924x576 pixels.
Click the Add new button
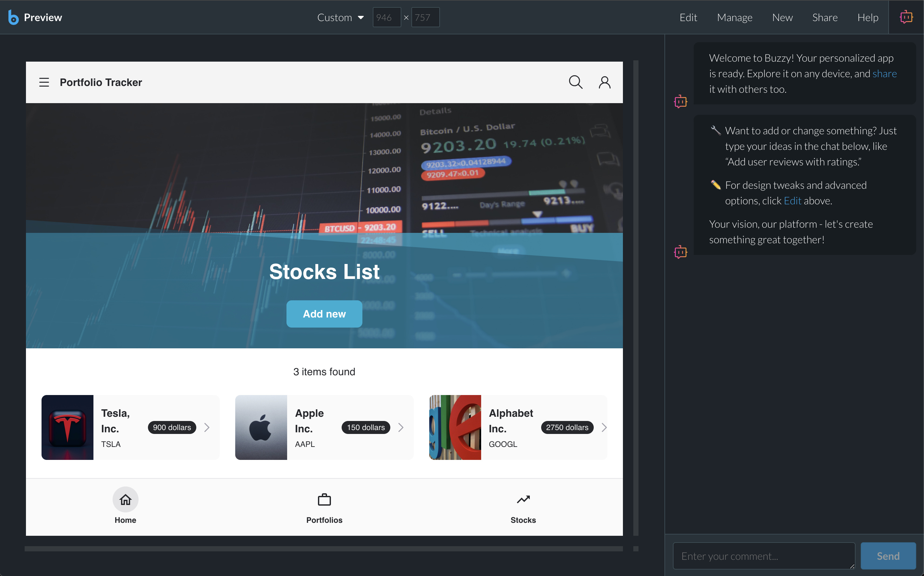point(324,314)
